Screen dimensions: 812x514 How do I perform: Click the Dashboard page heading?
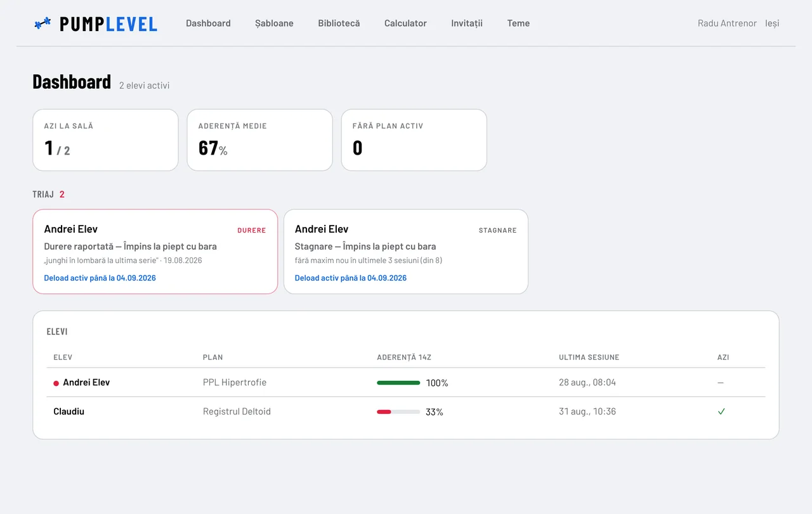72,82
